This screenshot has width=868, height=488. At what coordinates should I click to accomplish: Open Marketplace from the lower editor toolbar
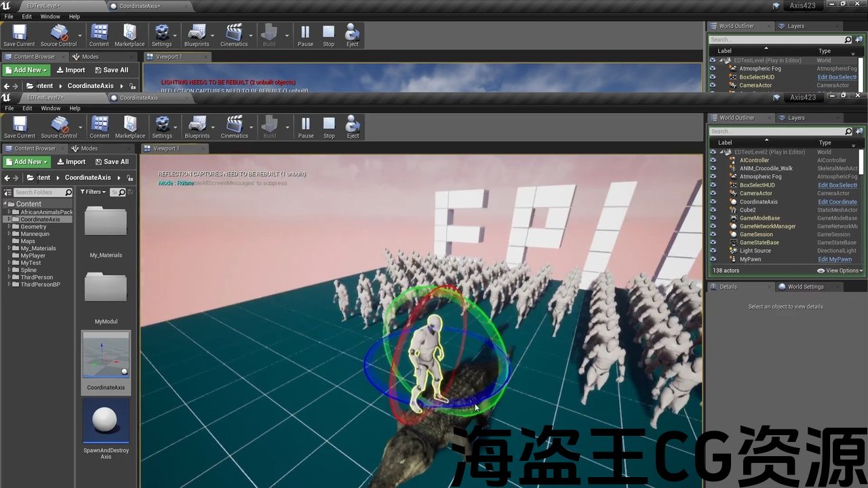[130, 127]
